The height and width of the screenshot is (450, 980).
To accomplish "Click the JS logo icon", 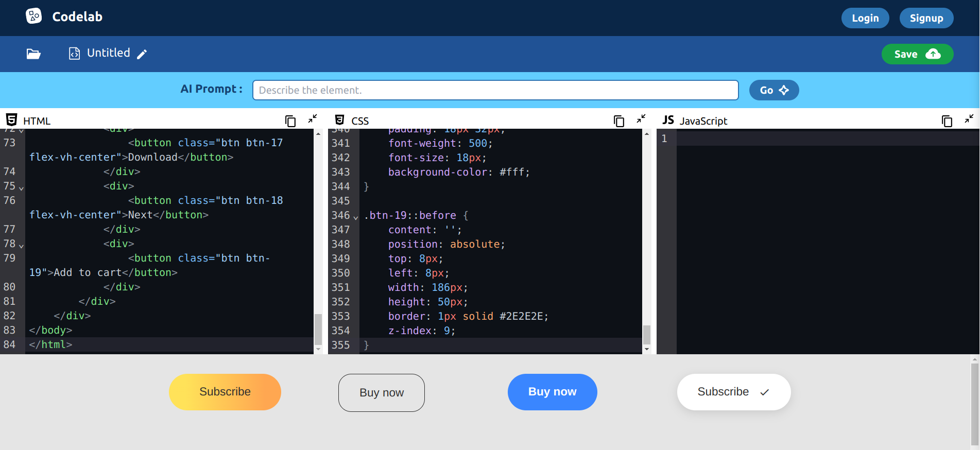I will click(668, 120).
